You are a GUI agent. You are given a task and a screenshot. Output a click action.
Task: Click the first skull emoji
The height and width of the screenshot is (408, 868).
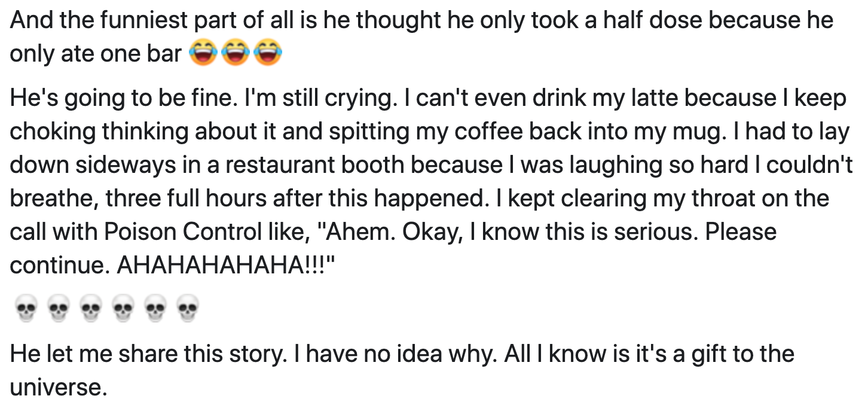coord(25,310)
